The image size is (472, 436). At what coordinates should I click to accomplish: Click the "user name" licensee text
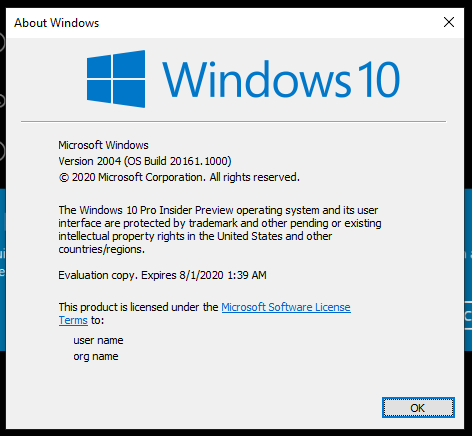coord(98,340)
